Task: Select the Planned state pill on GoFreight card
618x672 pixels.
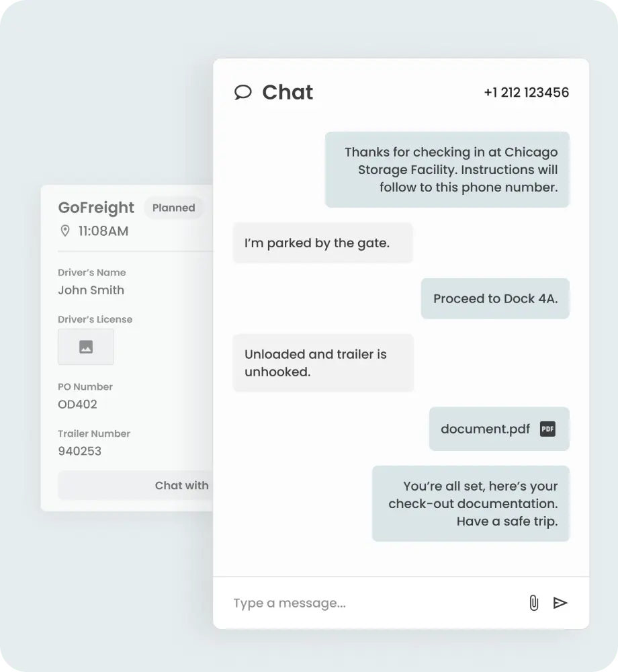Action: coord(173,208)
